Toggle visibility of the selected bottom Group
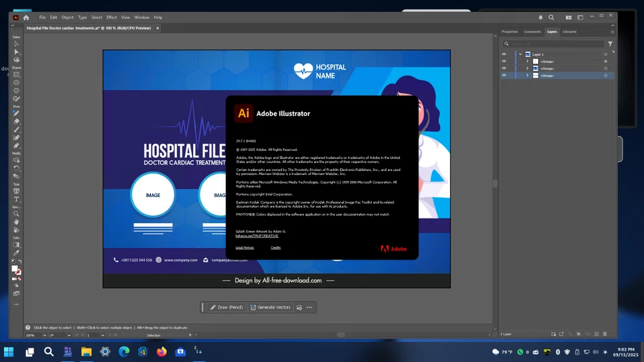The width and height of the screenshot is (644, 362). click(504, 76)
